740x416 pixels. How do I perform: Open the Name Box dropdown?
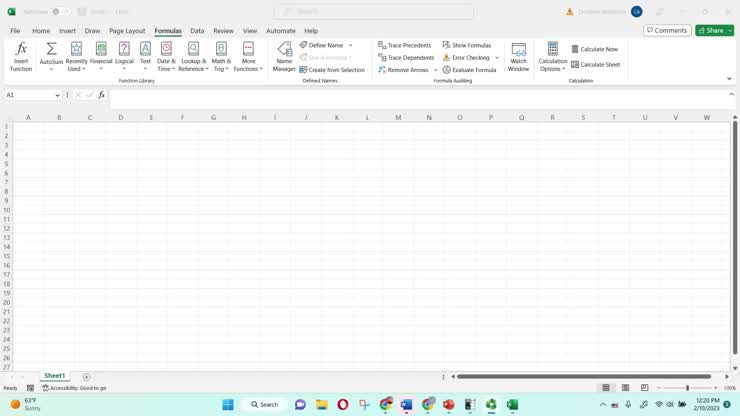pos(58,95)
